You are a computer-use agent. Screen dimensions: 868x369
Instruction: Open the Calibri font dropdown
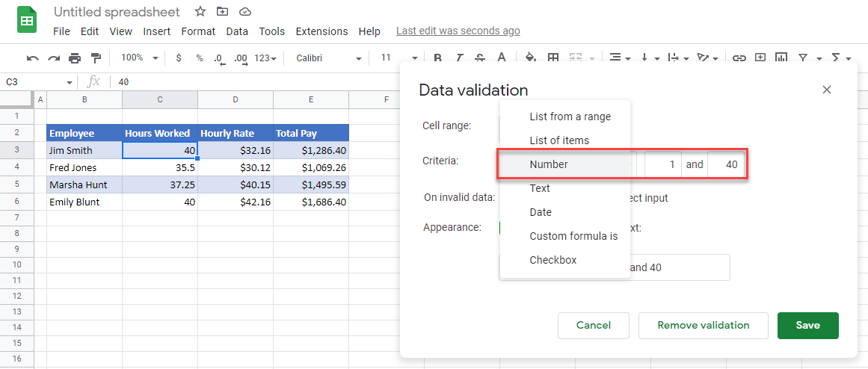click(328, 58)
